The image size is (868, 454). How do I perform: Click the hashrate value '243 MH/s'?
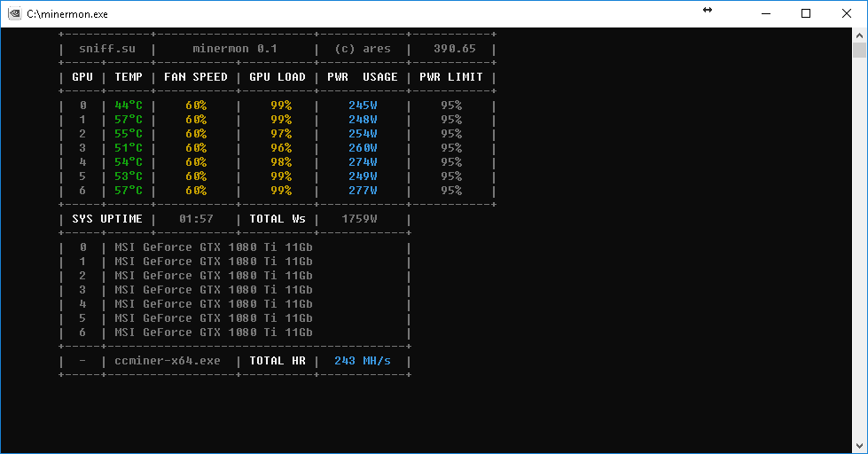[x=363, y=360]
